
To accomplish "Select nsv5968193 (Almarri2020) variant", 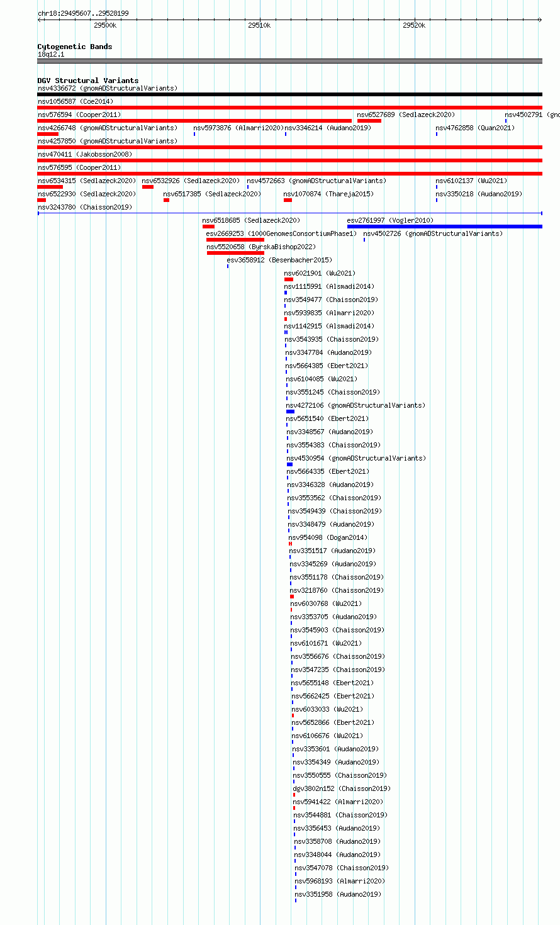I will [340, 881].
